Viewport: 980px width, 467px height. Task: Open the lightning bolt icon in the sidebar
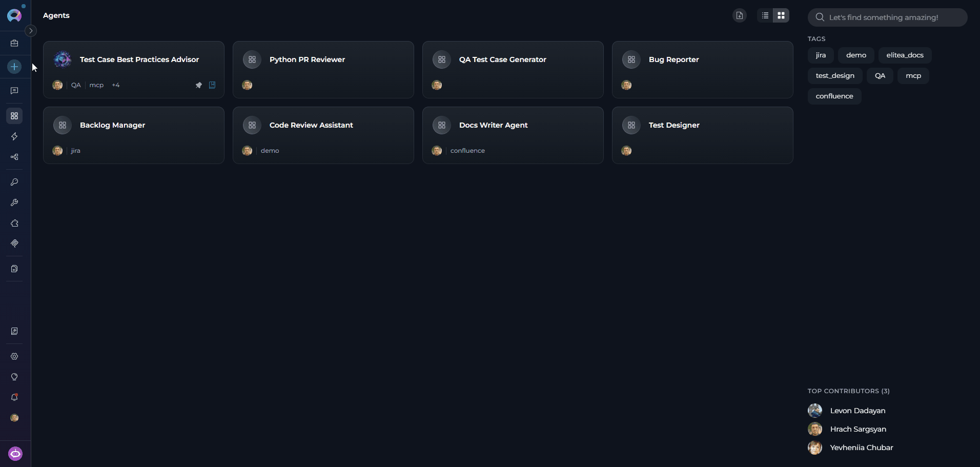[x=14, y=136]
